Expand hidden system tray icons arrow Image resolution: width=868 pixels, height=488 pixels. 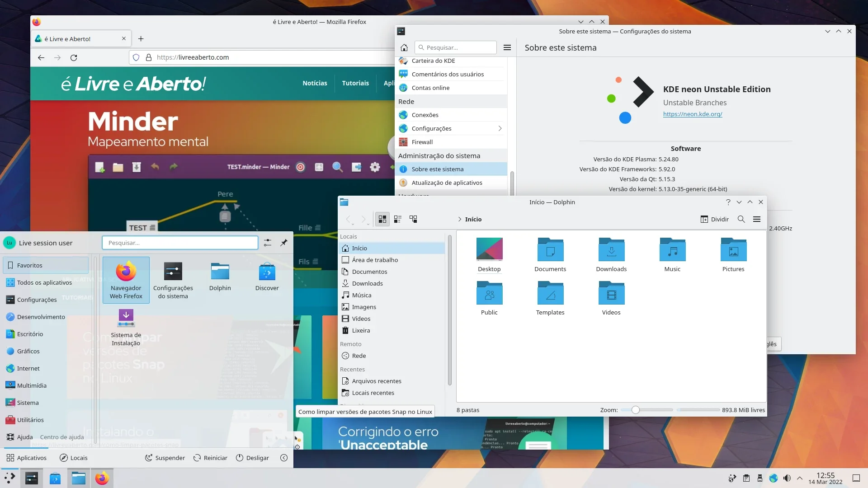click(x=800, y=478)
